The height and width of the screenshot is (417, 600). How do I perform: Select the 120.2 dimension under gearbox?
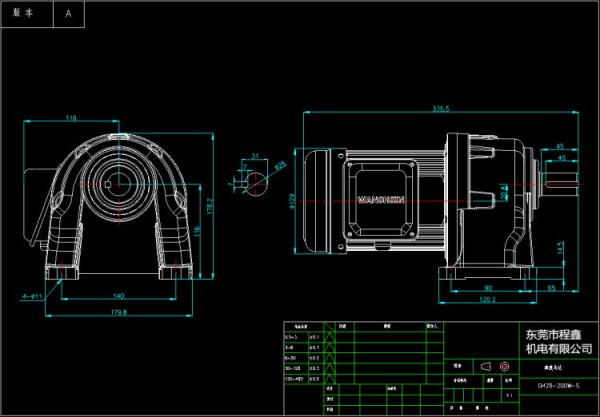pos(487,298)
